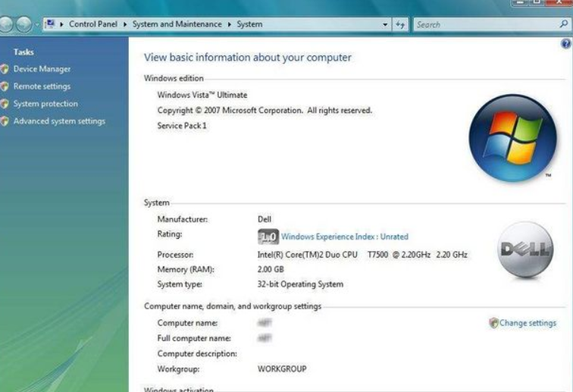The width and height of the screenshot is (573, 392).
Task: Click the 1.0 rating score badge
Action: [x=268, y=237]
